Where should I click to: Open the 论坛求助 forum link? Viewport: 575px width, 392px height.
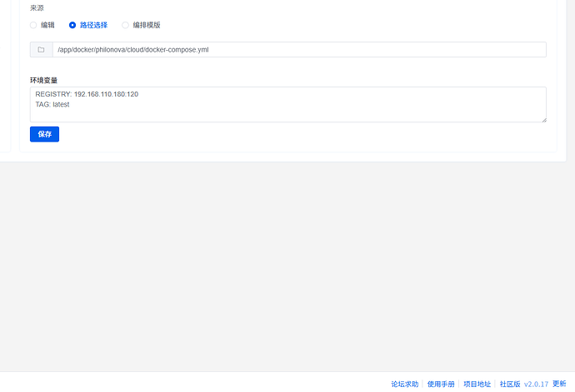point(405,384)
